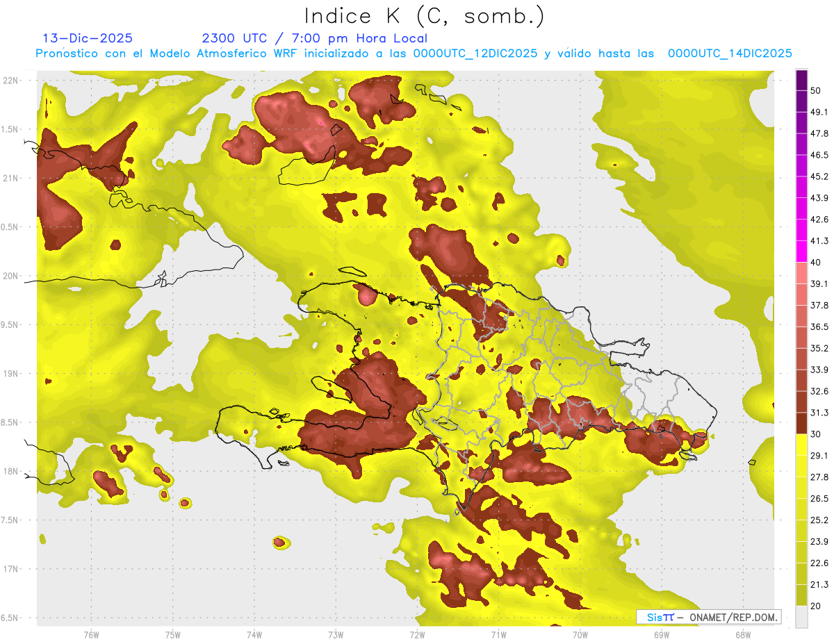Click the legend value "49.1"
Viewport: 834px width, 644px height.
[x=819, y=112]
